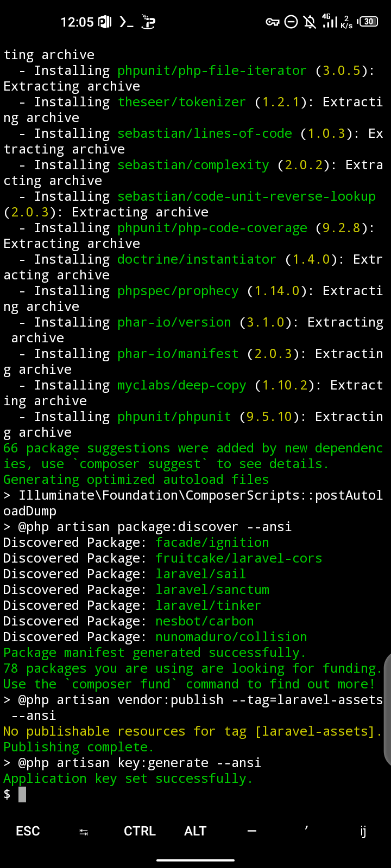This screenshot has width=391, height=868.
Task: Toggle the CTRL modifier key
Action: [x=140, y=831]
